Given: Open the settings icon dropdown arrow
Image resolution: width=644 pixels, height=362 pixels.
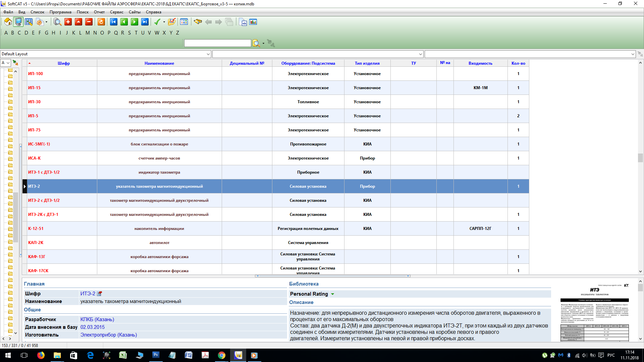Looking at the screenshot, I should pyautogui.click(x=47, y=22).
